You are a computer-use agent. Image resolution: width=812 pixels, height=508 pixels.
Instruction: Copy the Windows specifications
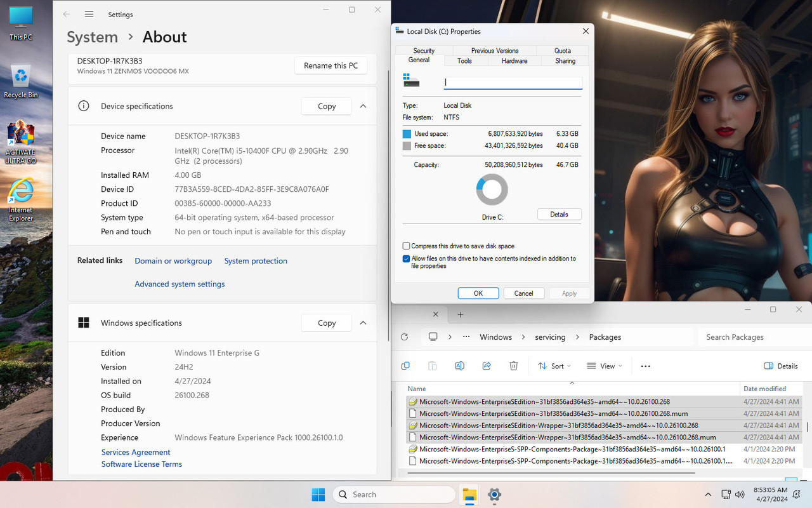click(x=327, y=323)
